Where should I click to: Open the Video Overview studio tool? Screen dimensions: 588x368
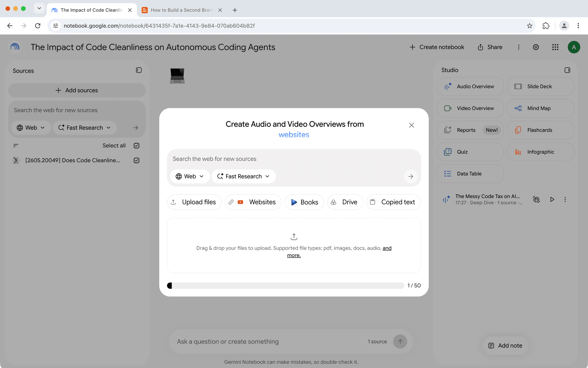pyautogui.click(x=470, y=108)
